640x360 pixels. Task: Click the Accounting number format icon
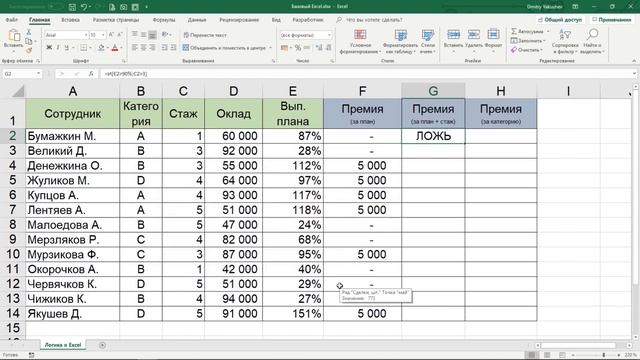[x=284, y=48]
